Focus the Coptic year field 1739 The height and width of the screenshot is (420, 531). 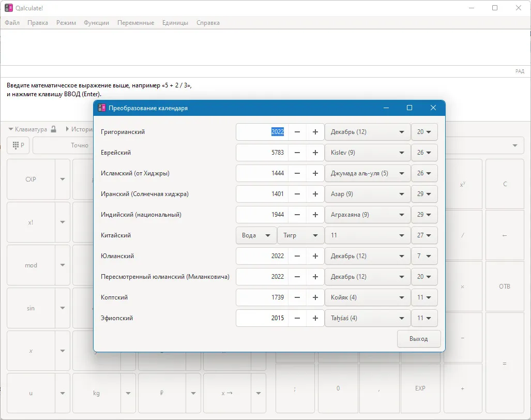(262, 297)
